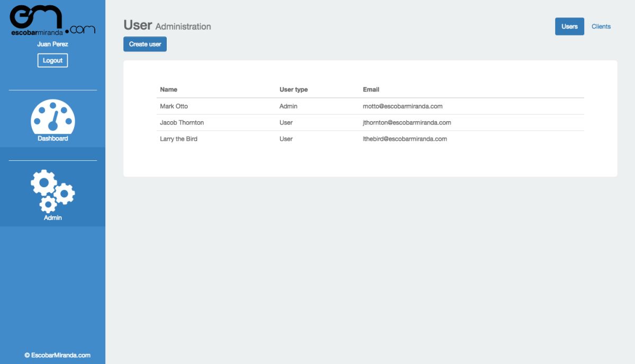Screen dimensions: 635x364
Task: Click the Name column header
Action: coord(168,89)
